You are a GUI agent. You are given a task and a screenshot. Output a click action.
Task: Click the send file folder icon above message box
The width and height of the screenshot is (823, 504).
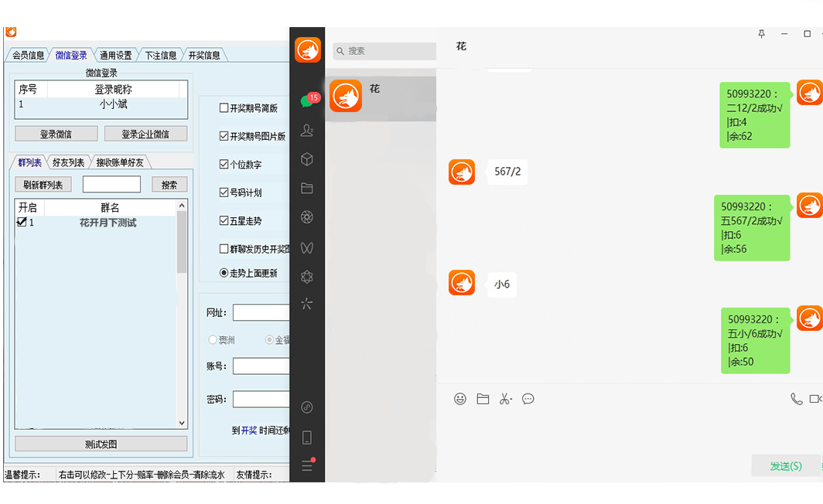click(483, 399)
